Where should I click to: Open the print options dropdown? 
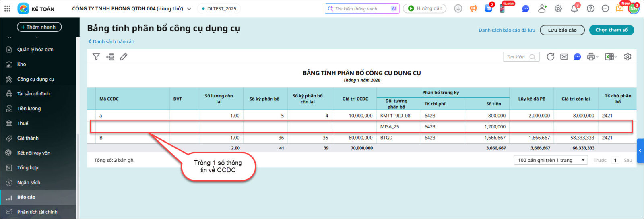(x=592, y=57)
